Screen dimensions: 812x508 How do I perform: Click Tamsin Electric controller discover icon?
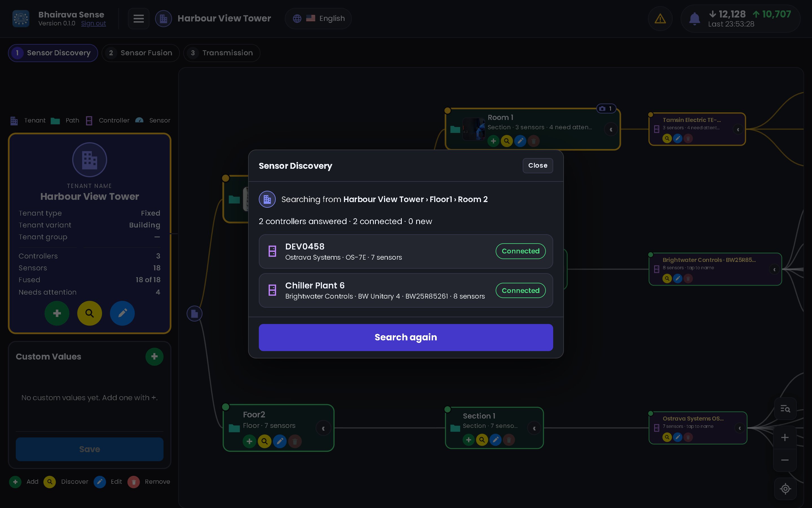pos(667,138)
